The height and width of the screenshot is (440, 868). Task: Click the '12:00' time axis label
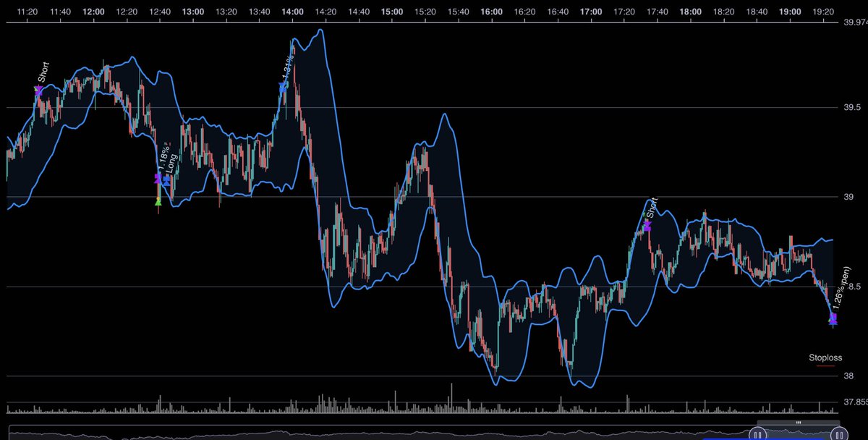[94, 12]
